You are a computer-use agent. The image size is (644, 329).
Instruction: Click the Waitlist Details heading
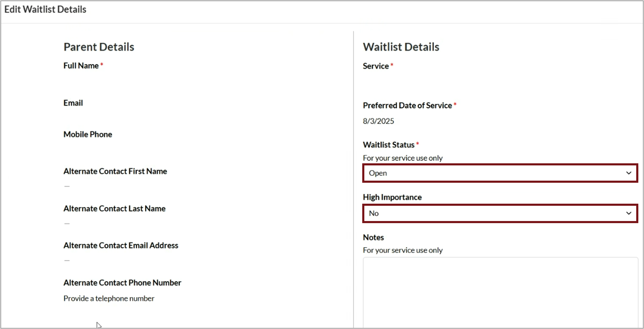[401, 47]
